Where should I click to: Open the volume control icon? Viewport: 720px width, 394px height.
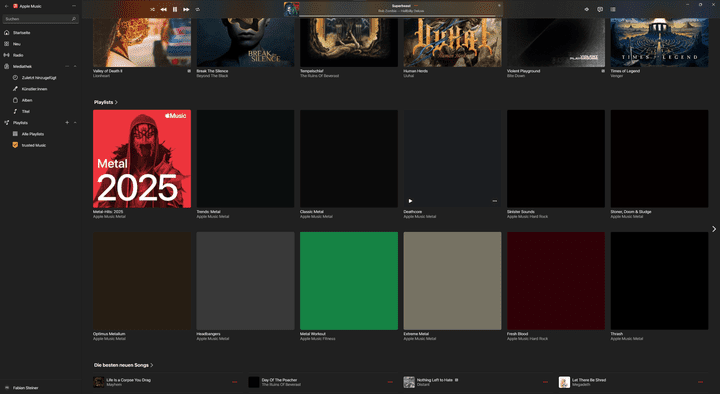pos(586,9)
